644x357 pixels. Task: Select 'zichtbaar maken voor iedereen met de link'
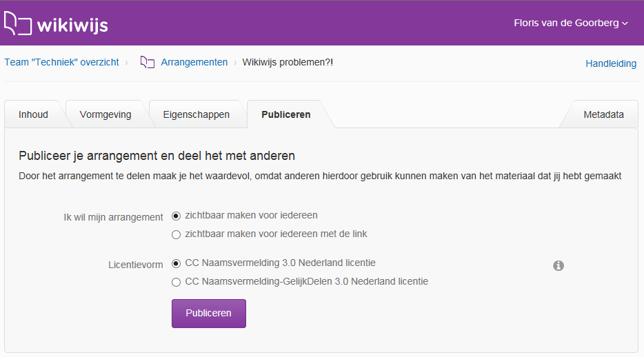(x=177, y=235)
